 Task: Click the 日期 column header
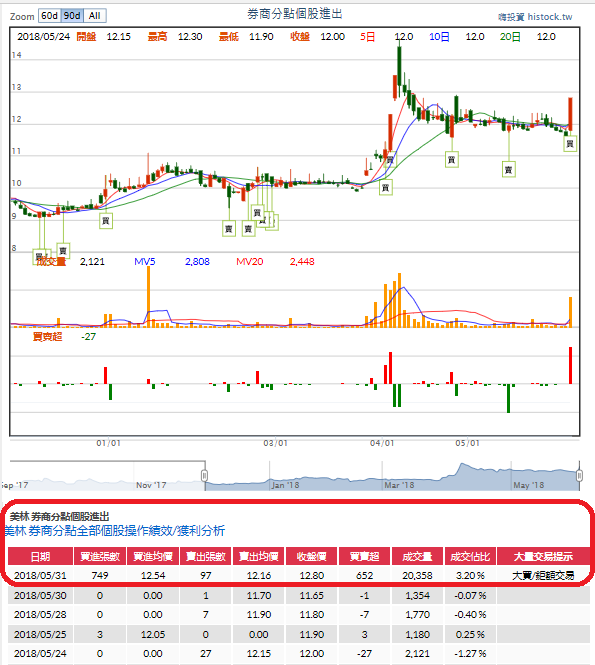(41, 556)
